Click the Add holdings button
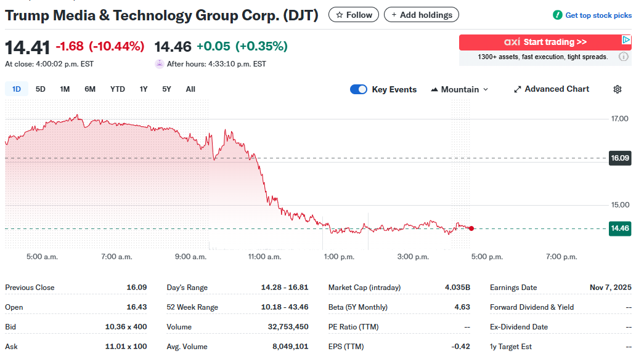 click(x=422, y=15)
